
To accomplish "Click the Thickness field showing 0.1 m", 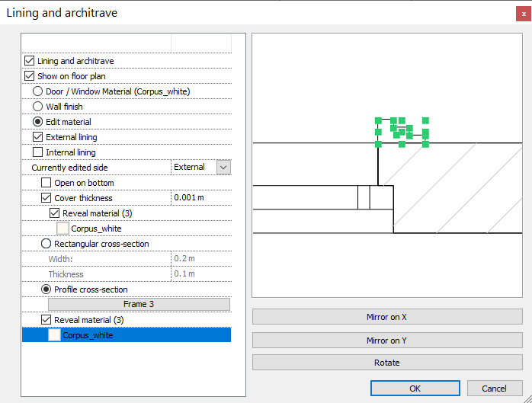I will click(201, 273).
